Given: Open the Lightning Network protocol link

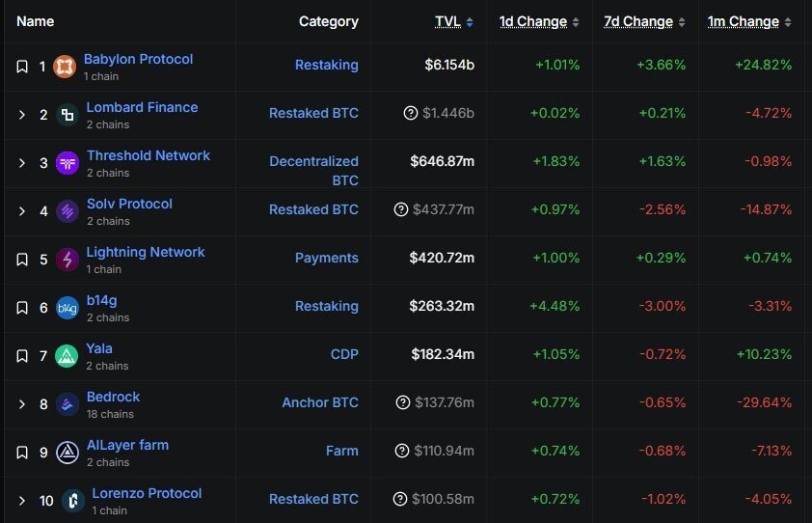Looking at the screenshot, I should [x=146, y=252].
